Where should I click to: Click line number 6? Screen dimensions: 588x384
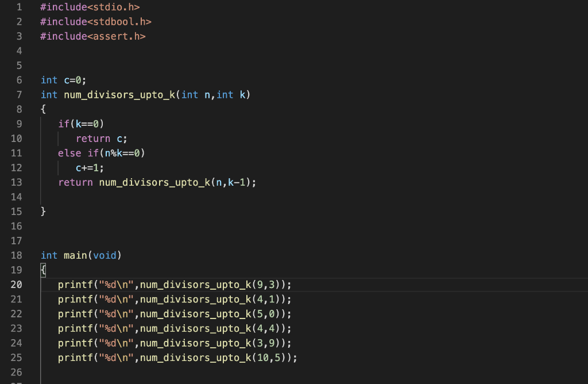click(19, 80)
